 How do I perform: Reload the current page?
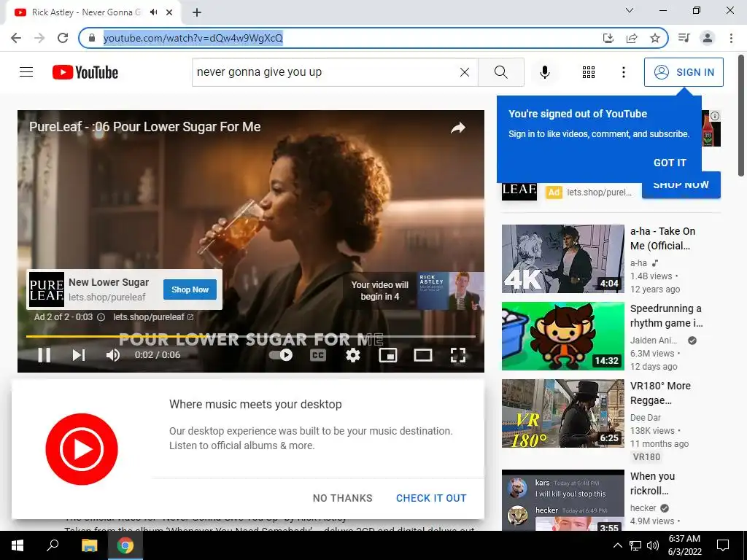pos(63,38)
